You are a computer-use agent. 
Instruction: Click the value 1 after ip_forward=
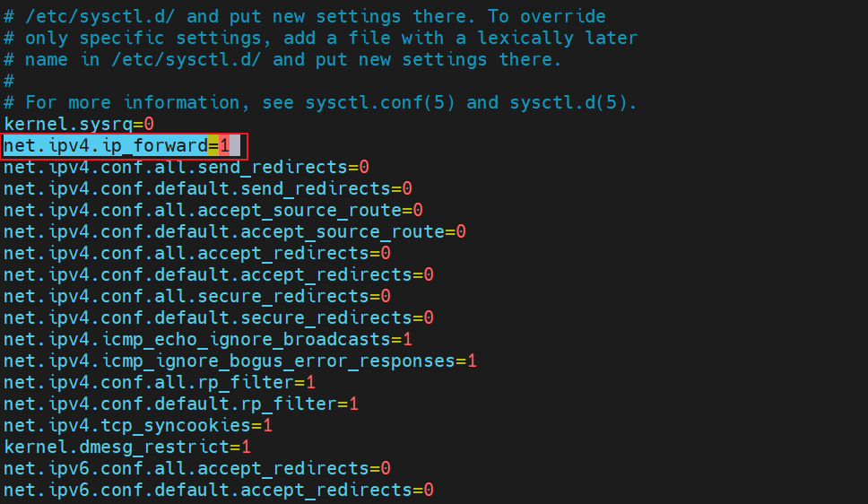(224, 145)
